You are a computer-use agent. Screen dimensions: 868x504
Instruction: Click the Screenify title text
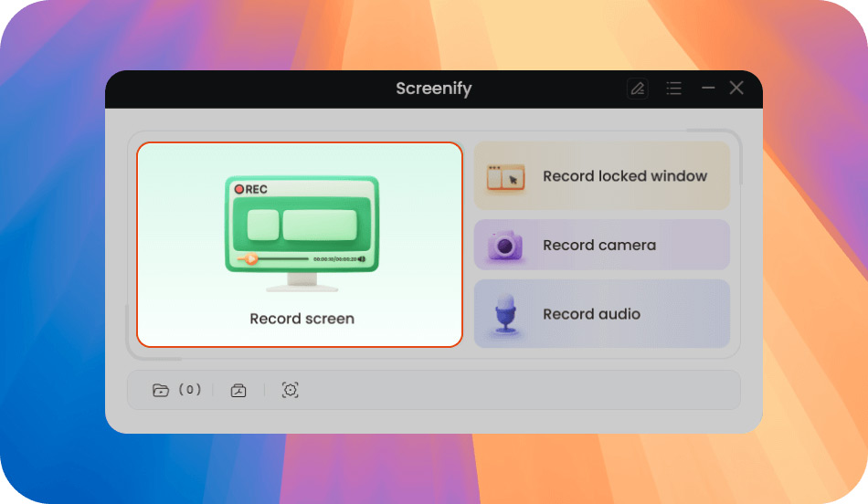[433, 89]
